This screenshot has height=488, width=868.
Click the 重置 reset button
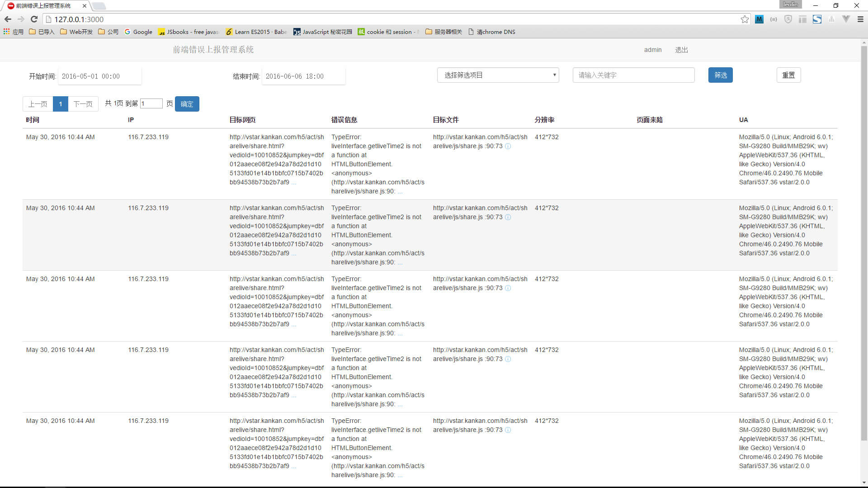[x=788, y=75]
